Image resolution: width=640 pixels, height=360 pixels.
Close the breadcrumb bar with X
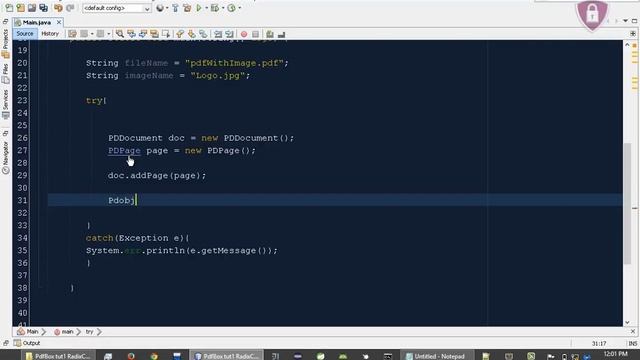[x=633, y=332]
